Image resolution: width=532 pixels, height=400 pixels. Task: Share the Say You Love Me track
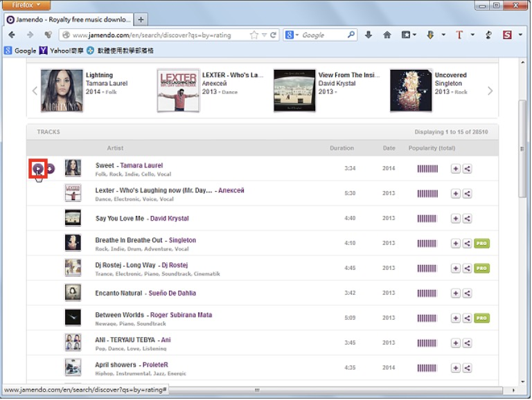[x=467, y=218]
